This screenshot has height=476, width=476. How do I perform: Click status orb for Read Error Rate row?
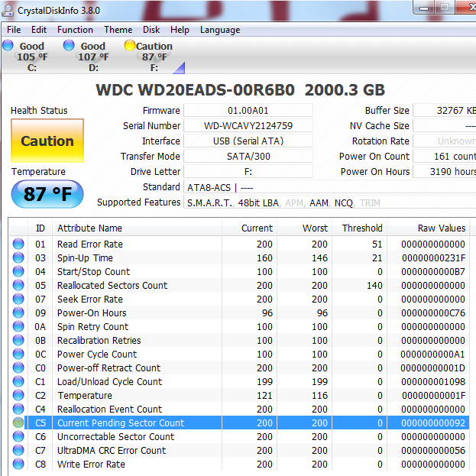18,244
